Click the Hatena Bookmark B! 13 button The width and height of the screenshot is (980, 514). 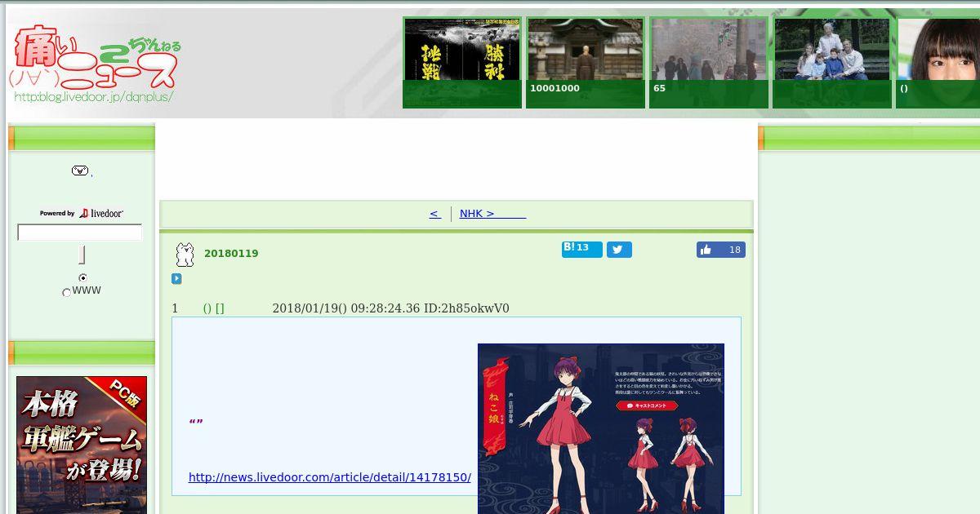tap(581, 249)
